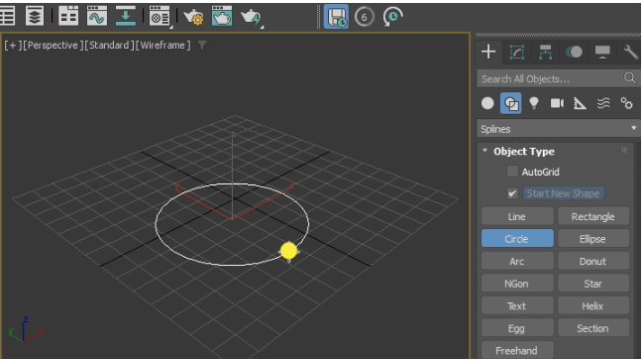Viewport: 644px width, 359px height.
Task: Choose the Section spline button
Action: 593,328
